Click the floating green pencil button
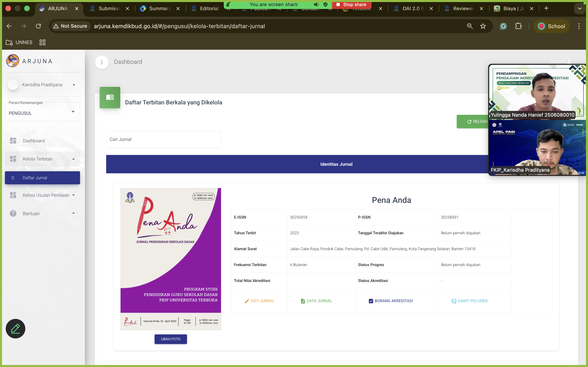 coord(15,328)
